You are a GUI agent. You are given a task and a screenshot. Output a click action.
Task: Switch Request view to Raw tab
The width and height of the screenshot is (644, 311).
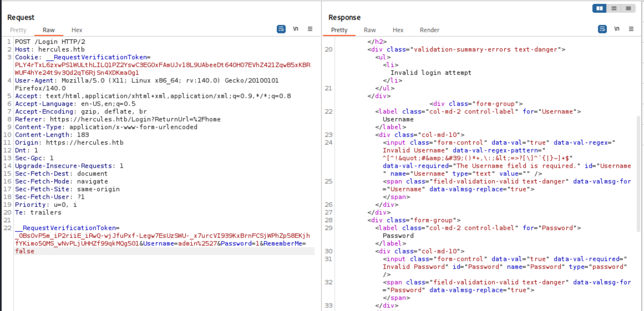[x=49, y=30]
